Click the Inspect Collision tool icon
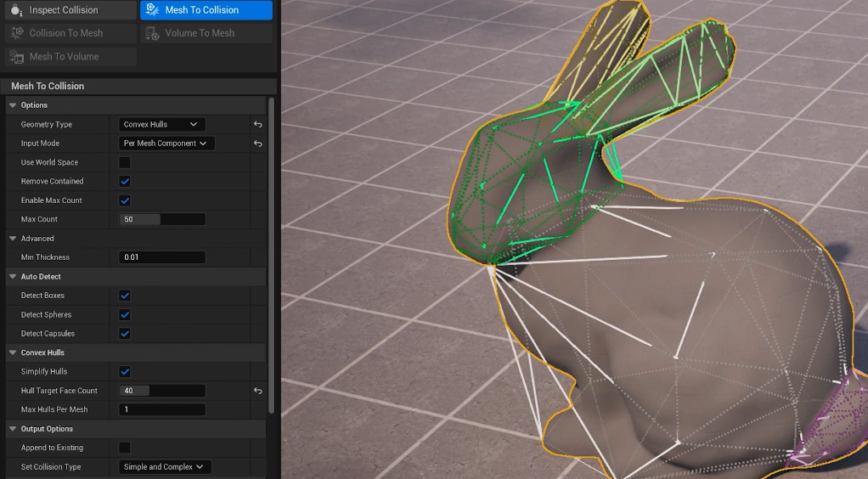 pyautogui.click(x=17, y=10)
